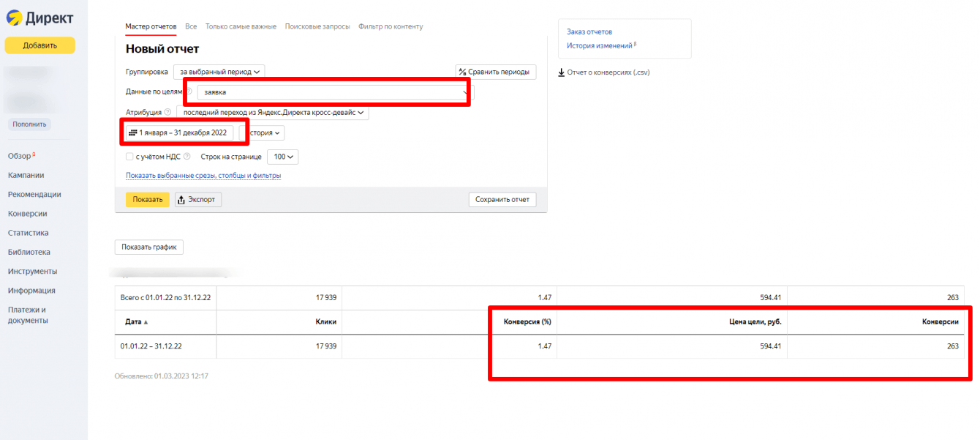Viewport: 980px width, 440px height.
Task: Click the help icon next to Атрибуция
Action: click(x=167, y=113)
